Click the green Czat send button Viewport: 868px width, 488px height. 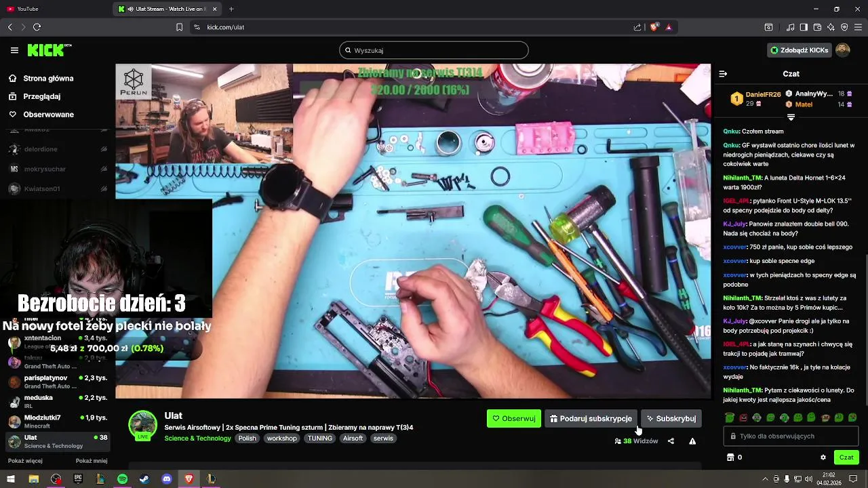[x=846, y=457]
